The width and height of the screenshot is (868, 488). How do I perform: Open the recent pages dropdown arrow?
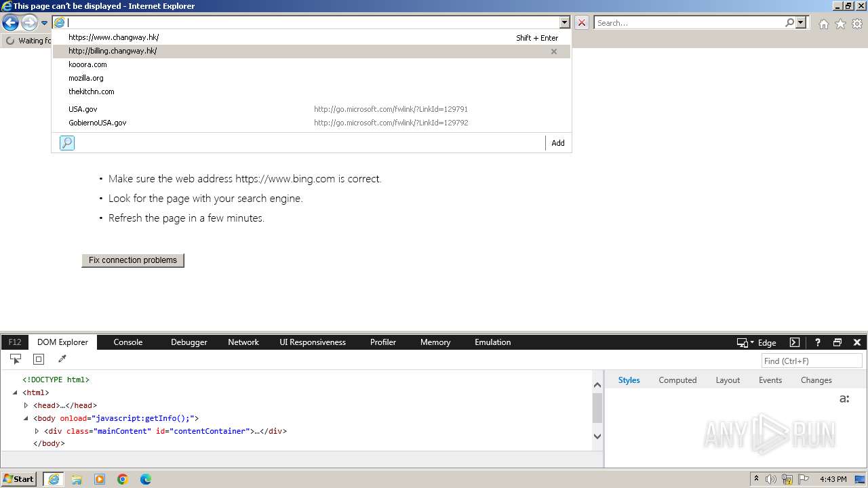tap(44, 23)
